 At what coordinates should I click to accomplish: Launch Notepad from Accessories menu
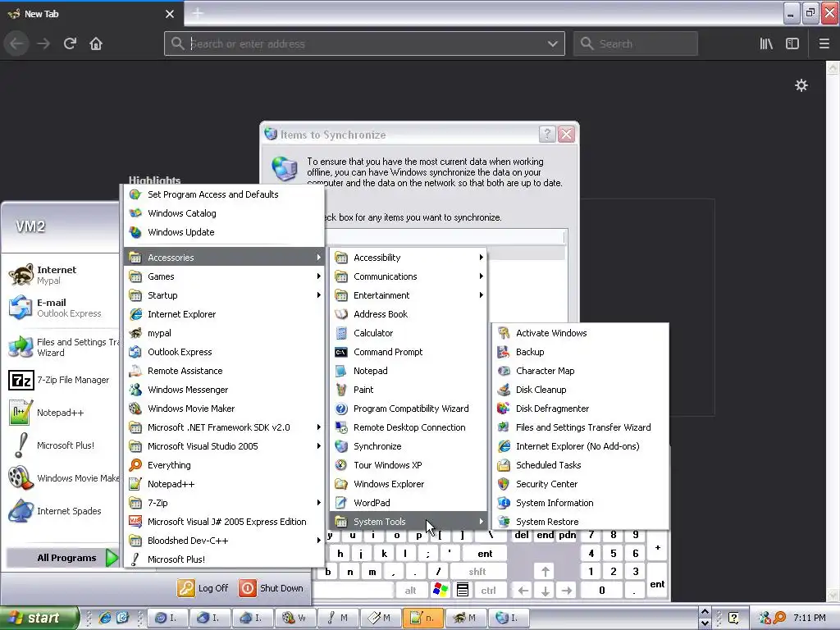click(x=409, y=371)
